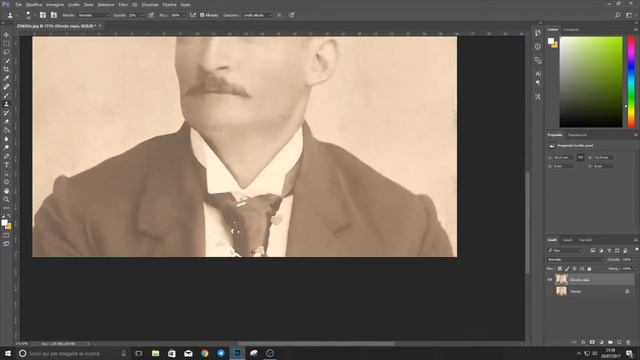This screenshot has height=360, width=640.
Task: Click the hue spectrum slider
Action: [631, 82]
